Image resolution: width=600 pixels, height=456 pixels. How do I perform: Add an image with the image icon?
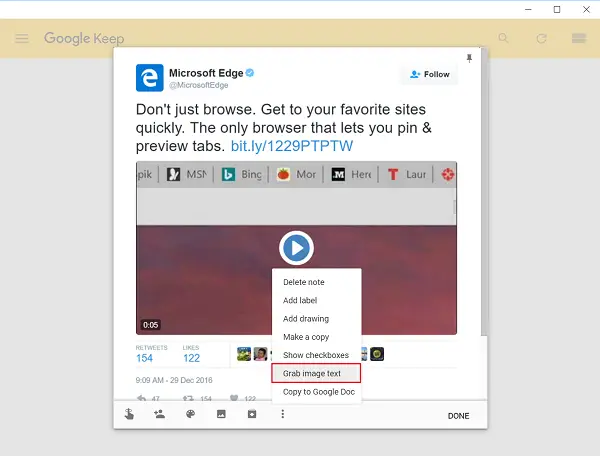coord(221,414)
